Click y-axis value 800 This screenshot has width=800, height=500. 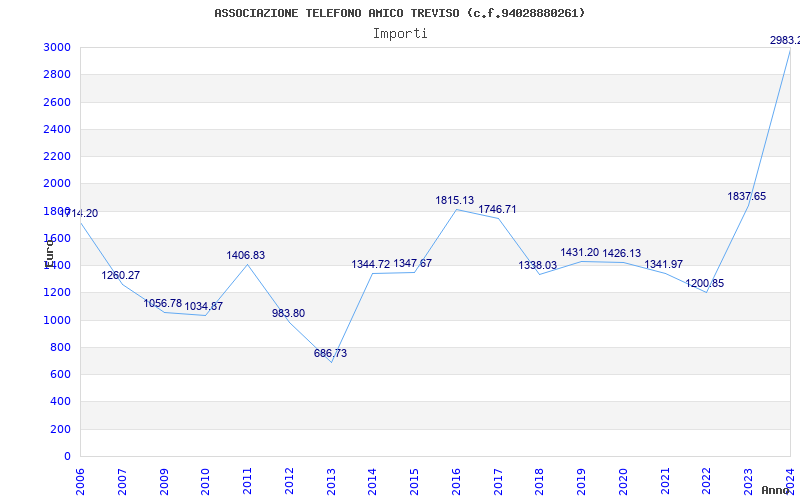[x=61, y=347]
